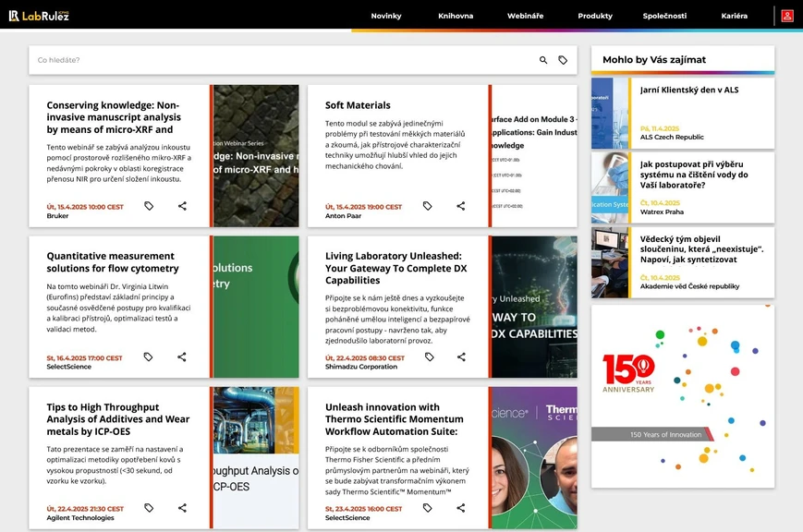
Task: Open Jarní Klientský den v ALS article
Action: (x=689, y=90)
